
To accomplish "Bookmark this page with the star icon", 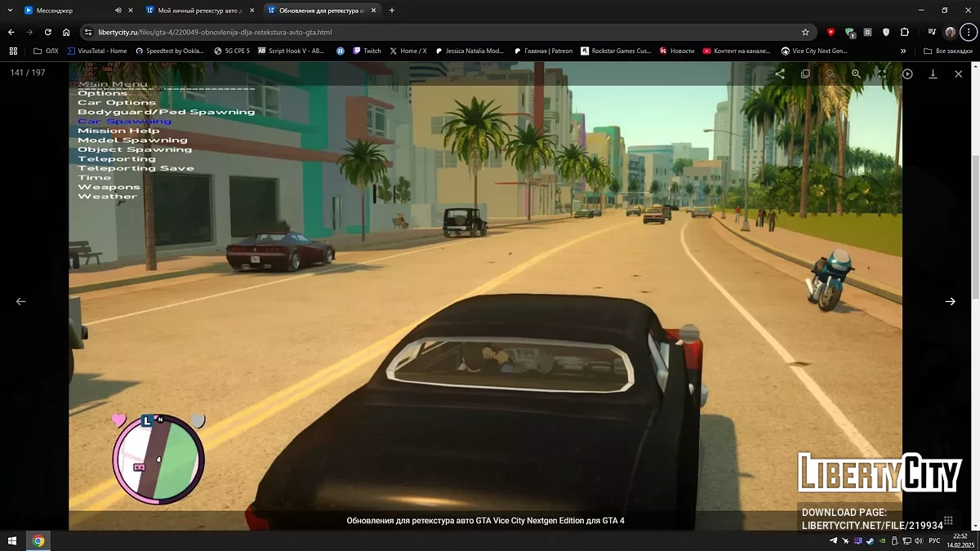I will click(x=805, y=32).
